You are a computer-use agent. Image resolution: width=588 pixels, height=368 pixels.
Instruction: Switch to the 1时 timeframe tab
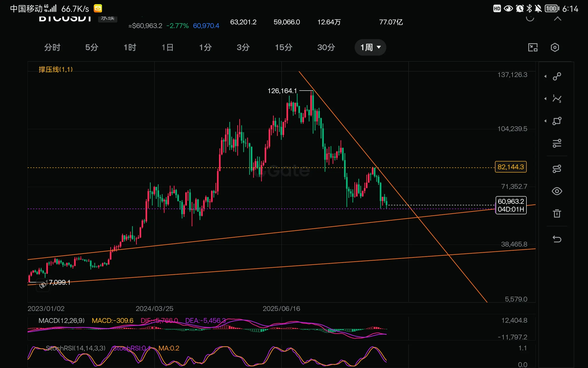130,47
